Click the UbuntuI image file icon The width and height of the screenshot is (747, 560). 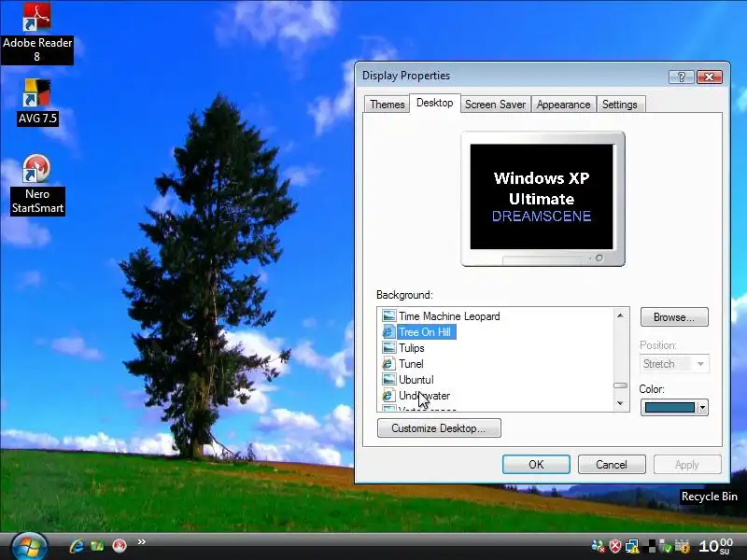[x=388, y=380]
